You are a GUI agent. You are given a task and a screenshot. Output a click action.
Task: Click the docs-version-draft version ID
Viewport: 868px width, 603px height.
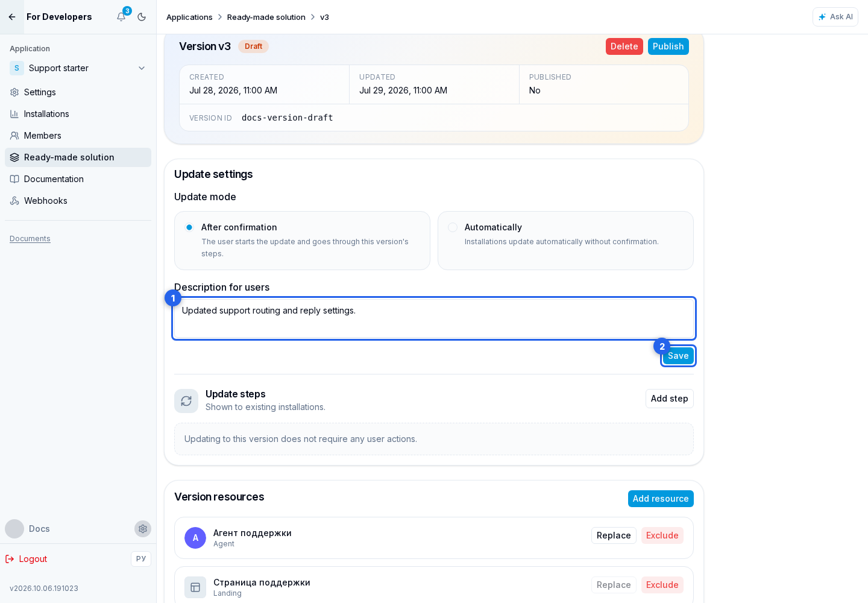tap(288, 118)
